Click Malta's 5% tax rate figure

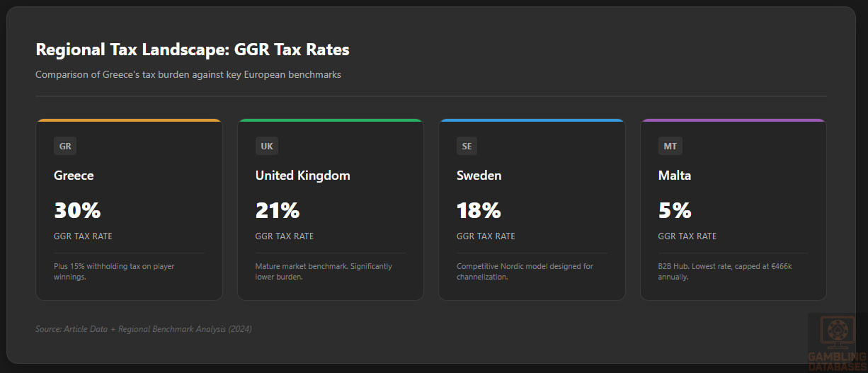pos(675,210)
